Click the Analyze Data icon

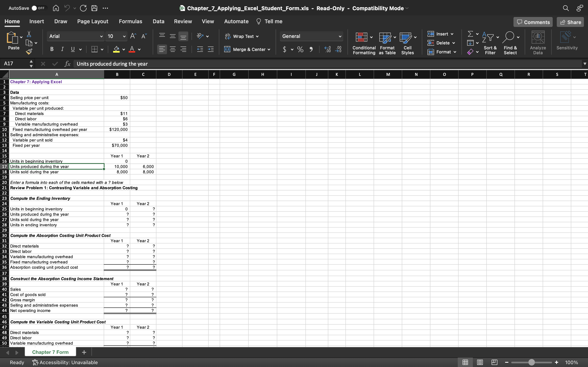point(537,39)
